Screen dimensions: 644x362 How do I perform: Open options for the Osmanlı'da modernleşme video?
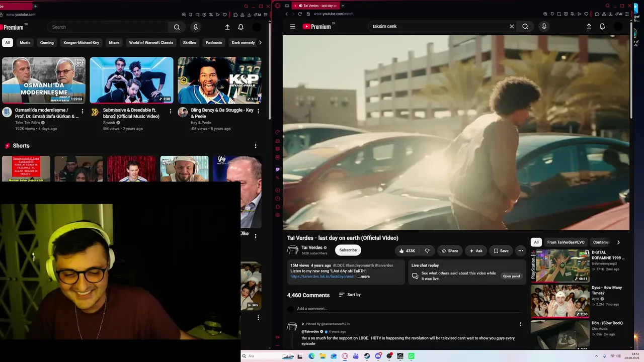(x=83, y=111)
